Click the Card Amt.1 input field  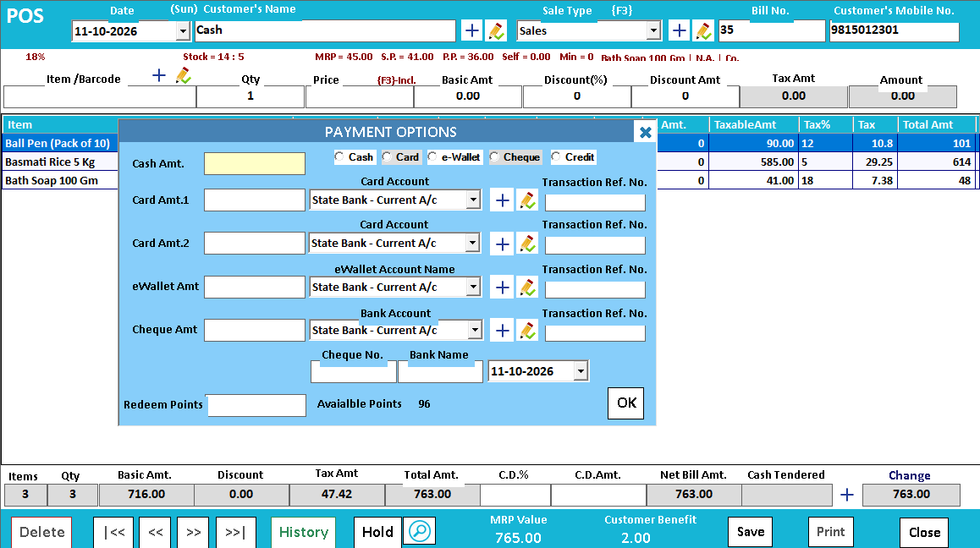tap(255, 200)
